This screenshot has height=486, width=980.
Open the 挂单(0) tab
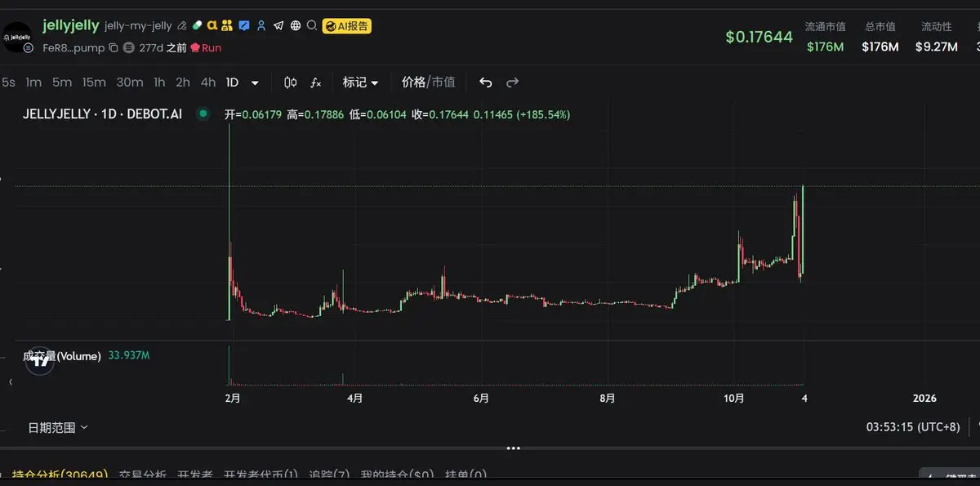point(465,475)
